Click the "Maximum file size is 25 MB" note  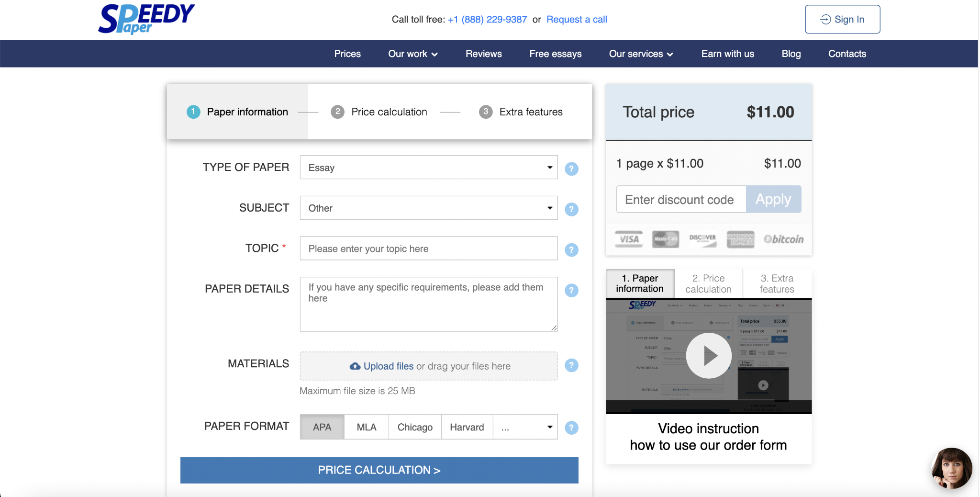tap(357, 391)
